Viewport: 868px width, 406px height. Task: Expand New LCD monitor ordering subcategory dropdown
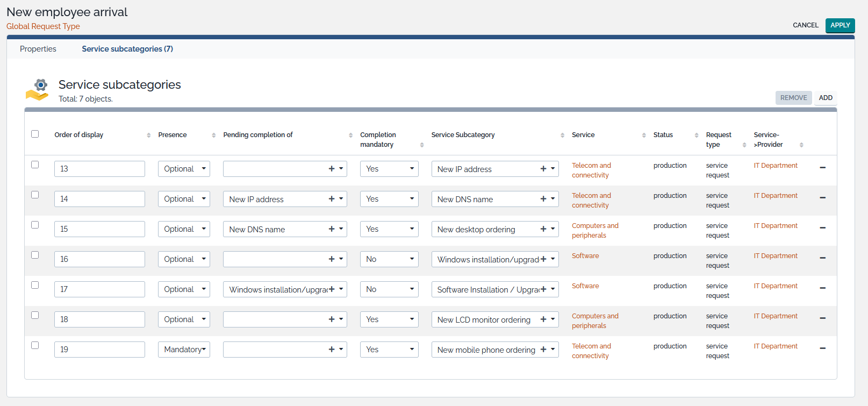553,319
